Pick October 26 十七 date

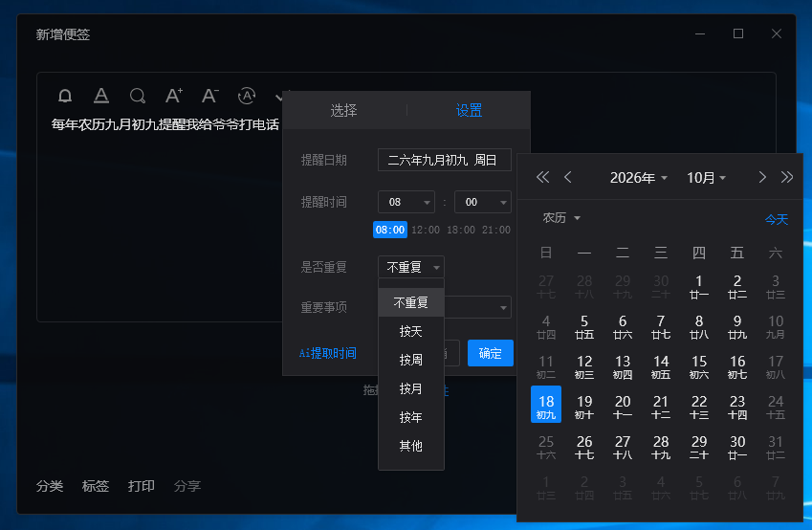(584, 447)
